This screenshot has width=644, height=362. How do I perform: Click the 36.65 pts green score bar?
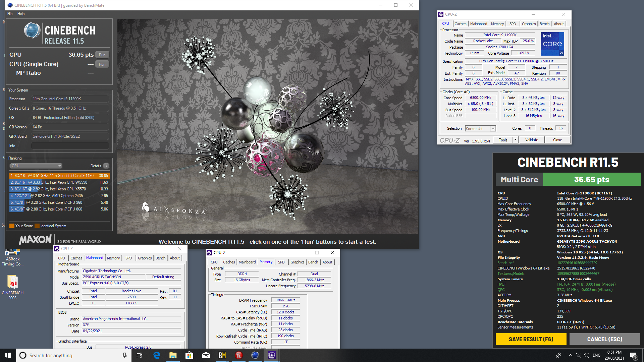click(x=592, y=179)
